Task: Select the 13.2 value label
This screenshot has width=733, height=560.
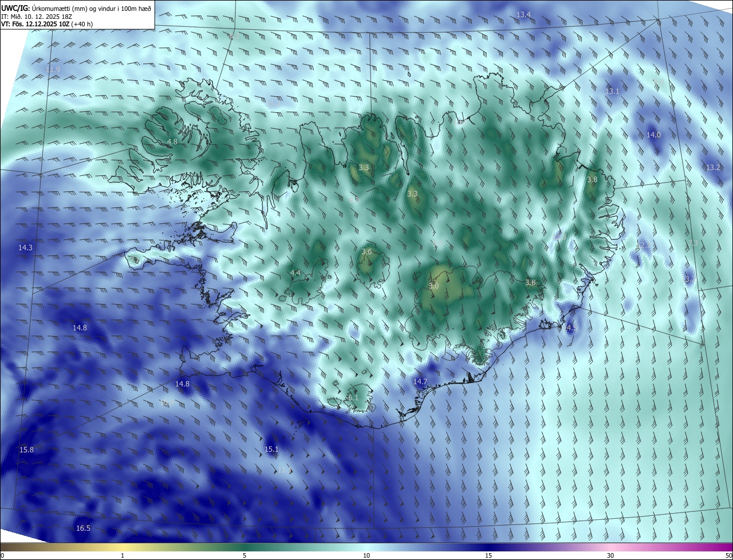Action: click(713, 168)
